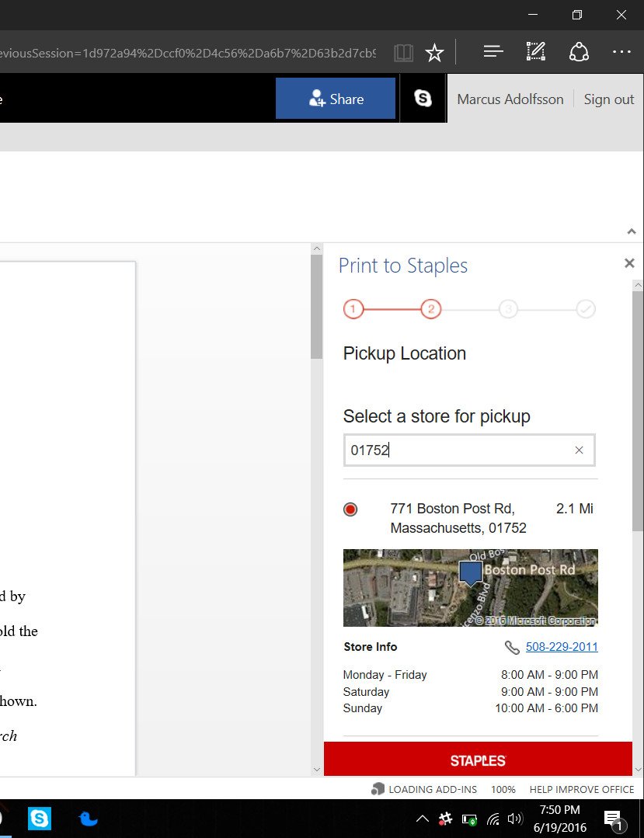The width and height of the screenshot is (644, 838).
Task: Click task pane scrollbar up arrow
Action: pos(638,285)
